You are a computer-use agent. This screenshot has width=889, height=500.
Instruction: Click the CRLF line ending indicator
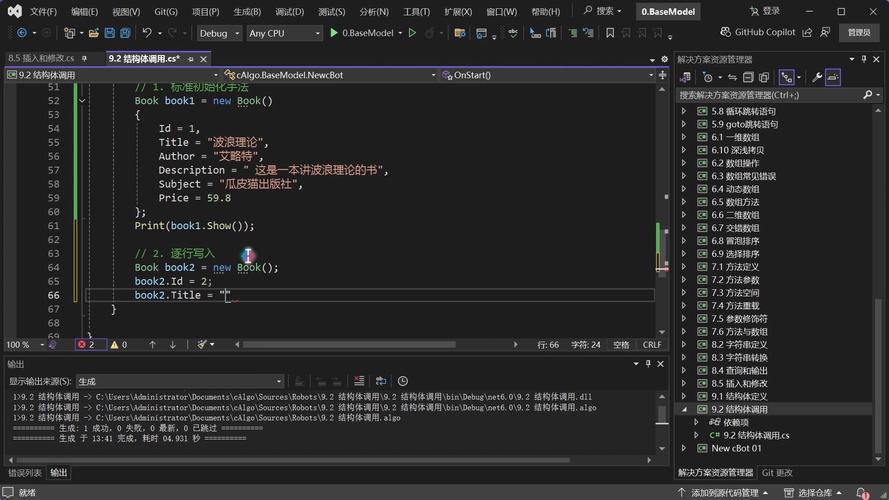point(651,345)
